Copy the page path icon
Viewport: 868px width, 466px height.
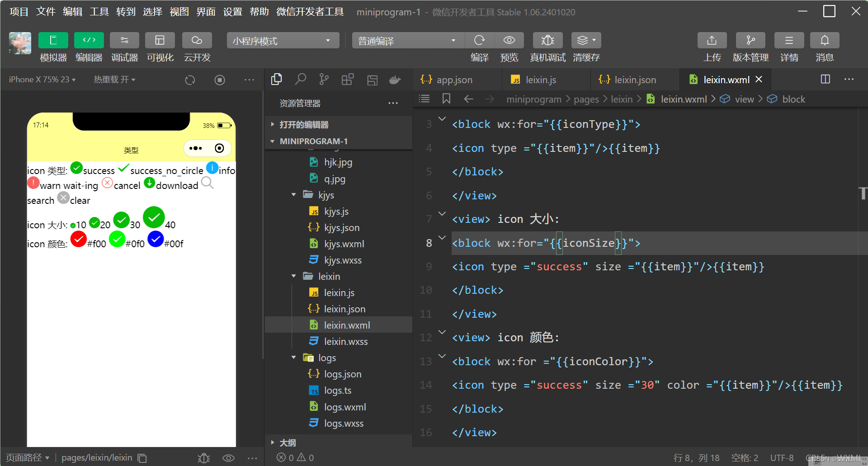click(142, 458)
